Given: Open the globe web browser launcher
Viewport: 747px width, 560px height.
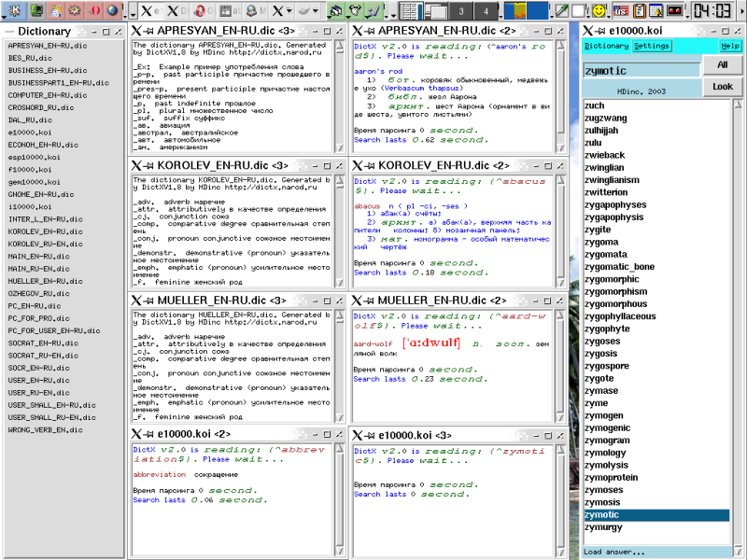Looking at the screenshot, I should pyautogui.click(x=113, y=11).
